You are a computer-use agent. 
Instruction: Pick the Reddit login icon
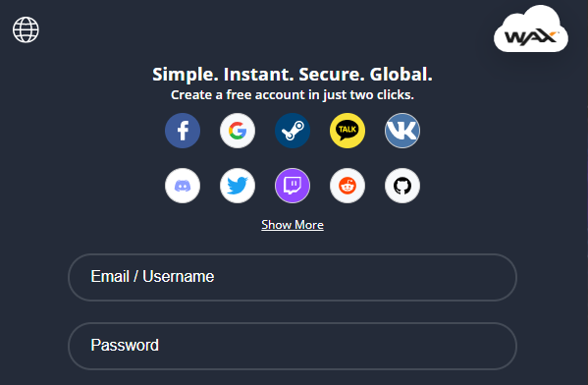[x=347, y=186]
